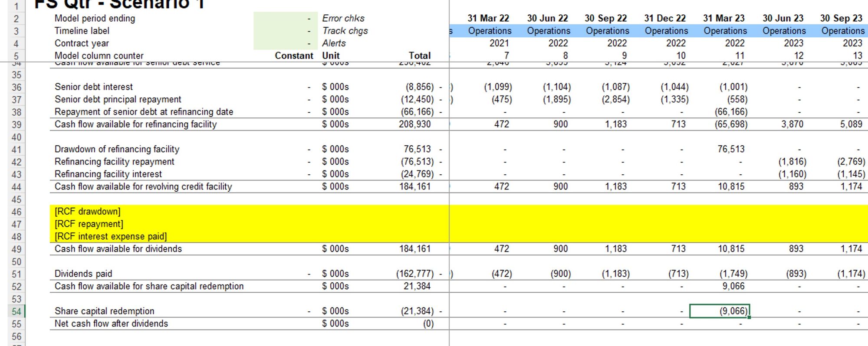Select 'Refinancing facility repayment' label

(114, 162)
